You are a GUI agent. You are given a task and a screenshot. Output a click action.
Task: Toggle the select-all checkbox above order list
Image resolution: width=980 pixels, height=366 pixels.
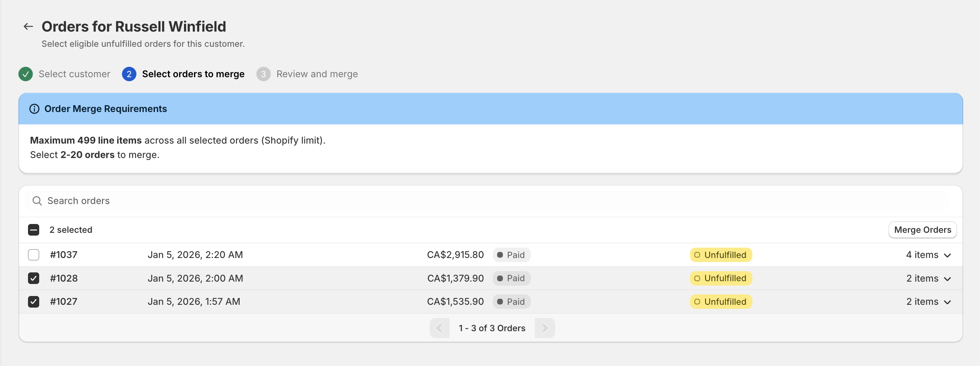34,230
